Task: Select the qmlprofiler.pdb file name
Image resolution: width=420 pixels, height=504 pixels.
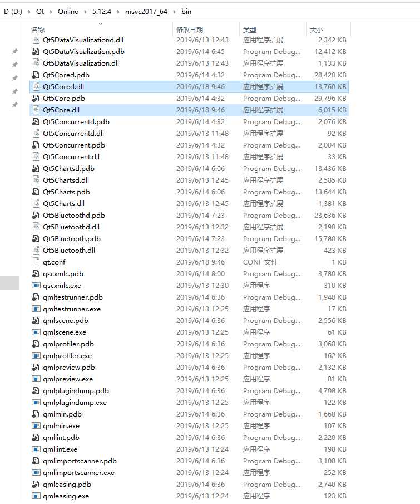Action: (x=68, y=344)
